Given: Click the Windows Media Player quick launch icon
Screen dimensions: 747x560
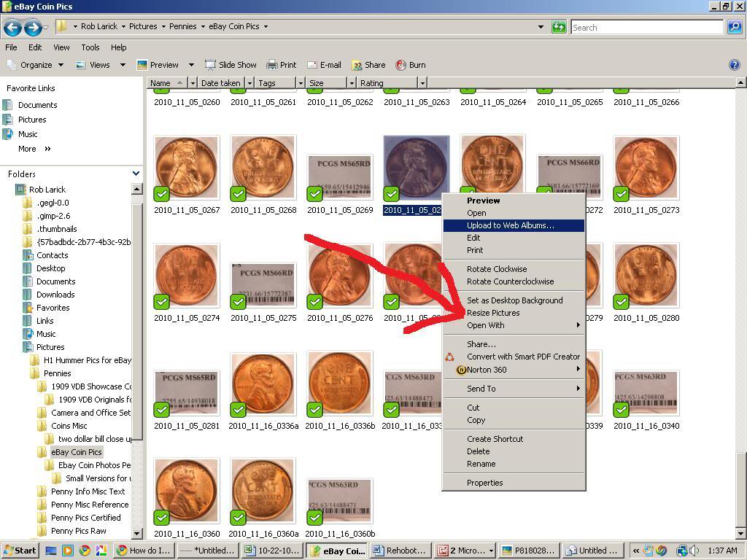Looking at the screenshot, I should click(68, 551).
